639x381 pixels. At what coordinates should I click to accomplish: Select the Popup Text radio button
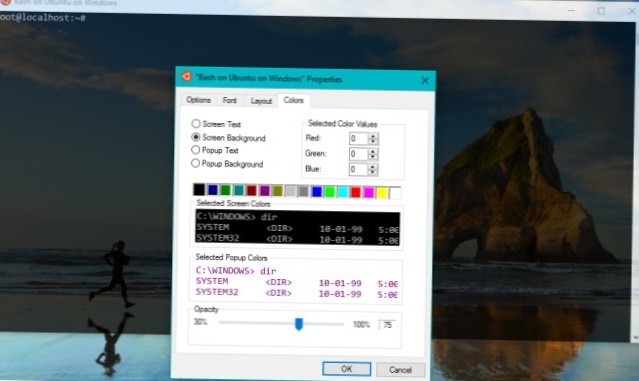point(196,150)
